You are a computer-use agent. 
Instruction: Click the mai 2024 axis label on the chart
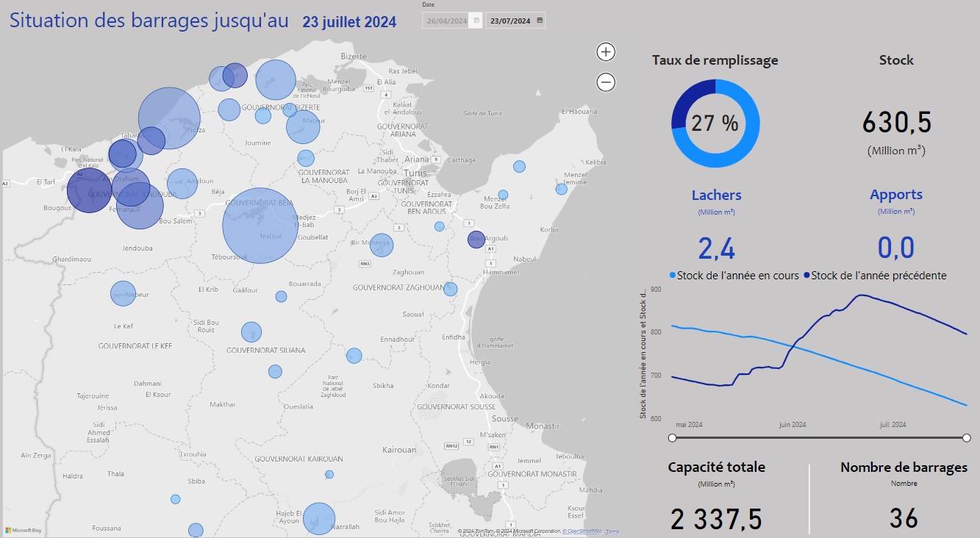pos(689,424)
